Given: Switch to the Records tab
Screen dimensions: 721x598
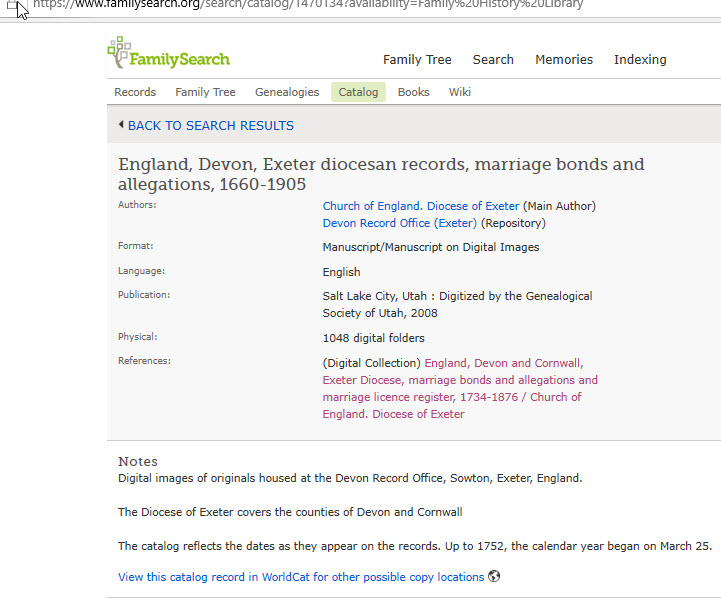Looking at the screenshot, I should (x=135, y=92).
